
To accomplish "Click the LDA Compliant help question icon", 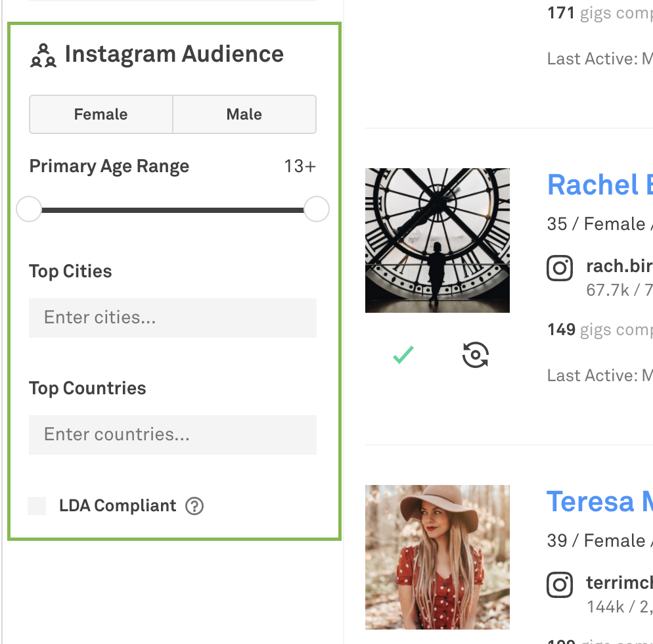I will tap(194, 506).
